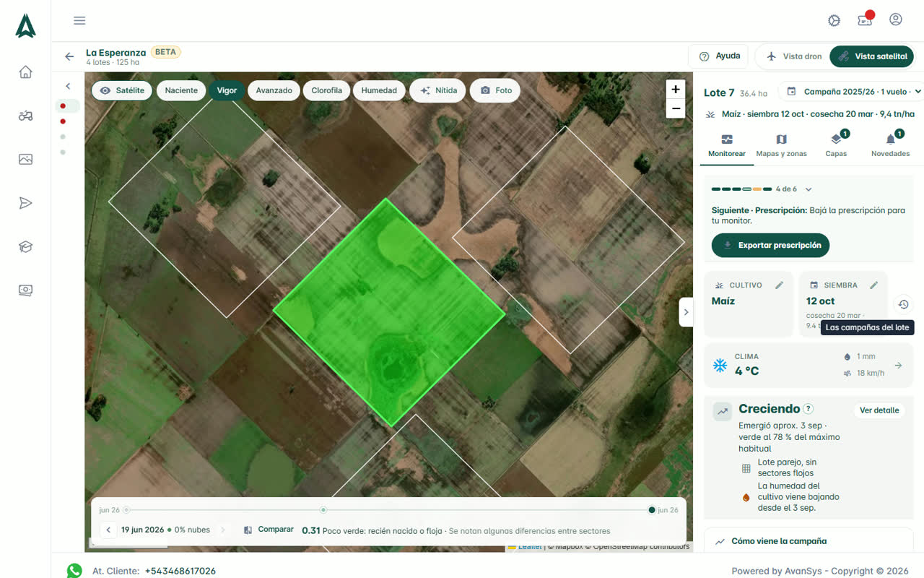Open the graduation cap academy icon
This screenshot has height=578, width=924.
[x=26, y=246]
